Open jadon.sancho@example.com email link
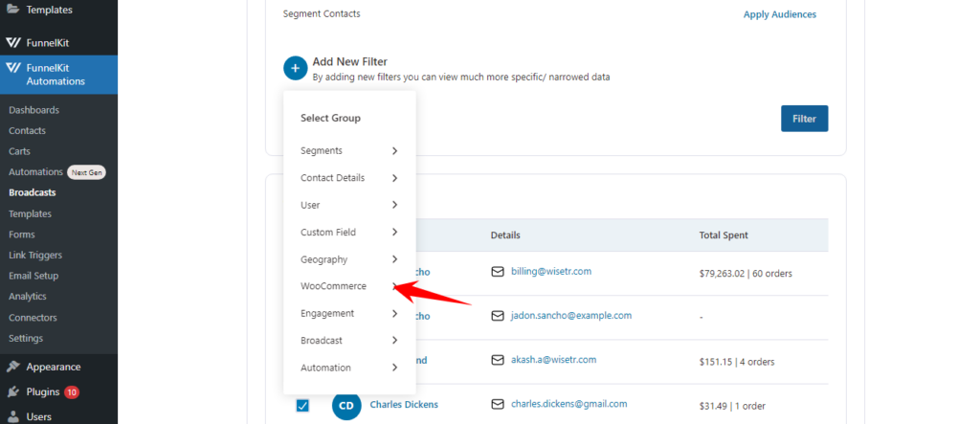Viewport: 980px width, 424px height. coord(571,316)
